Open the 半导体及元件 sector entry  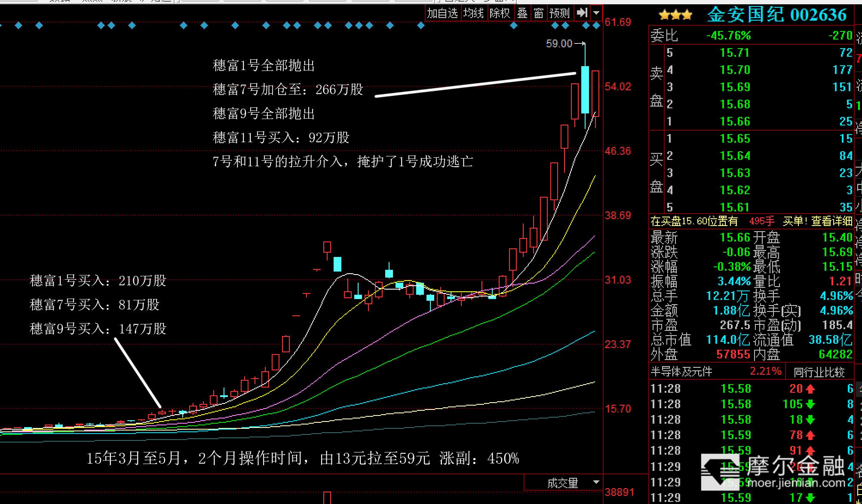pos(681,371)
